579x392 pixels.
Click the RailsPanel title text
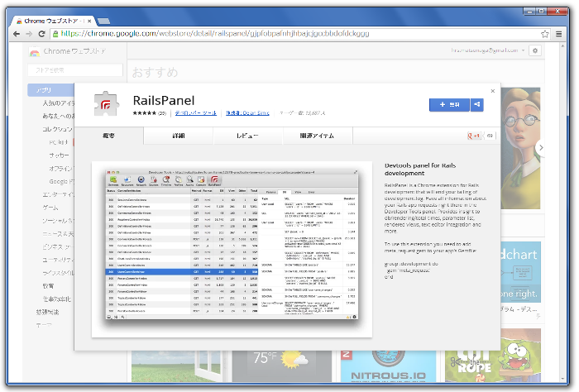pos(164,100)
